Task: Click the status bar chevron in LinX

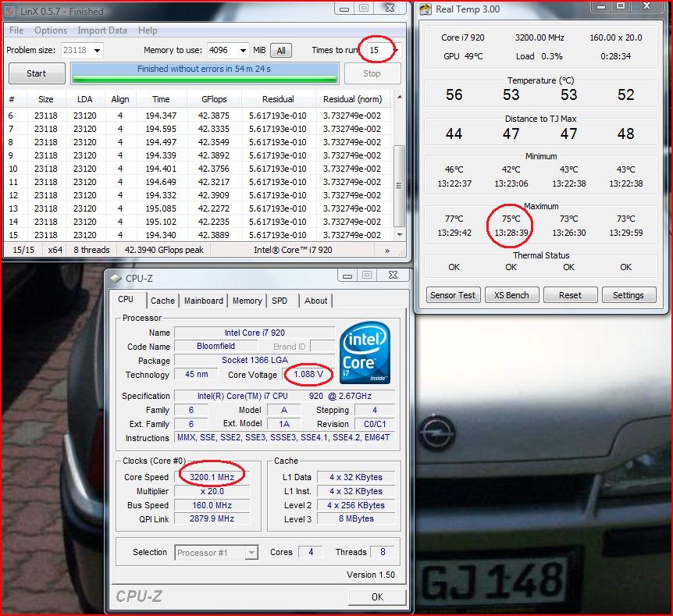Action: 387,251
